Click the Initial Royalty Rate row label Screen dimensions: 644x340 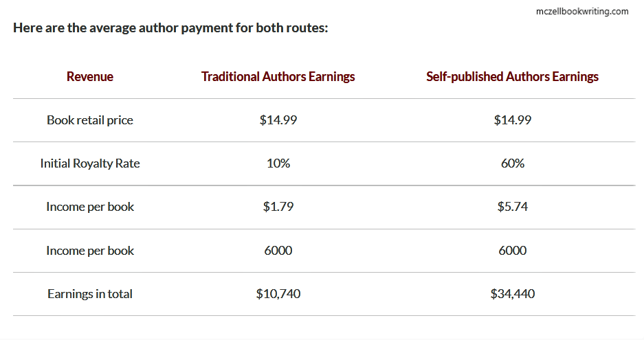tap(90, 163)
